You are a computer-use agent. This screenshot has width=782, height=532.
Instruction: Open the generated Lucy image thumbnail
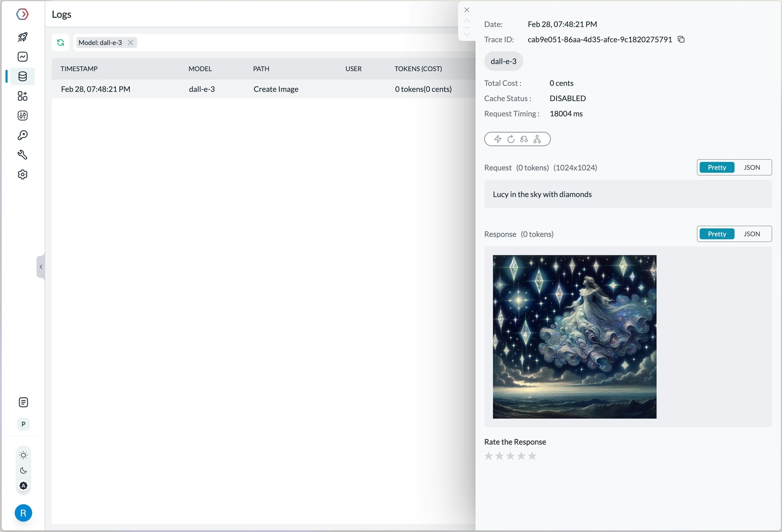click(x=574, y=337)
